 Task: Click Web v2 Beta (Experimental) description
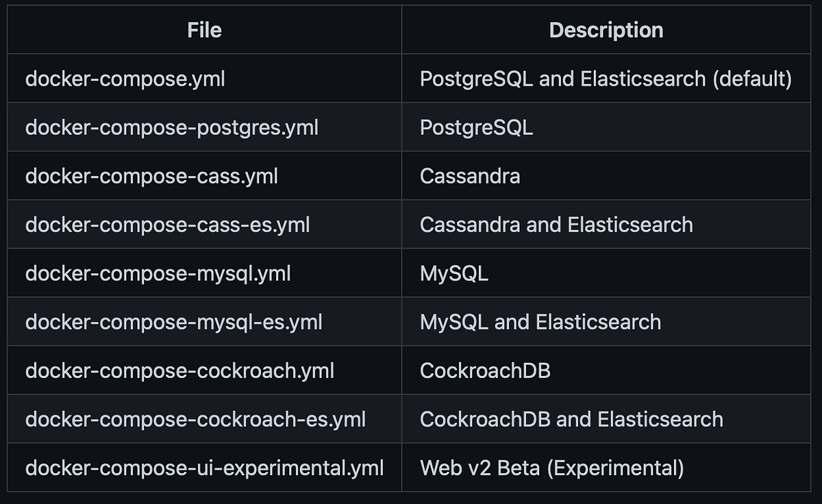click(x=552, y=468)
